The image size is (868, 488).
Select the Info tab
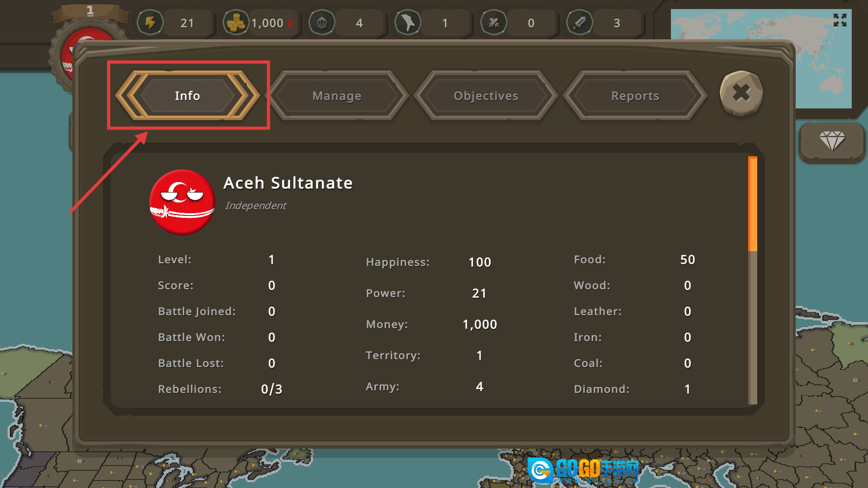(188, 96)
